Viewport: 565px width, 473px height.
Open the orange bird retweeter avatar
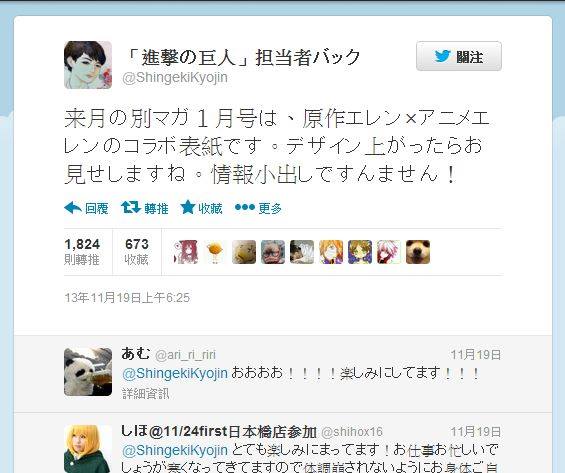215,252
